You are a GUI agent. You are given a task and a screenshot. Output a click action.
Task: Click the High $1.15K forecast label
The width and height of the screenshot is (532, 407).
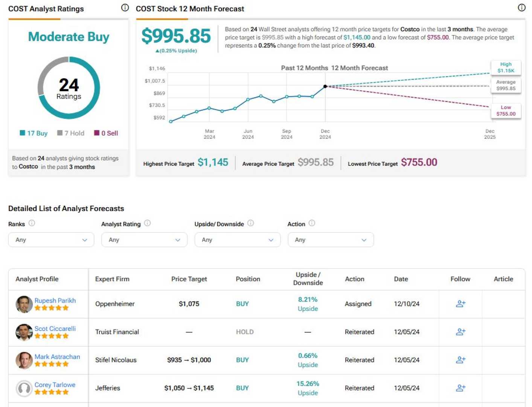pyautogui.click(x=506, y=67)
